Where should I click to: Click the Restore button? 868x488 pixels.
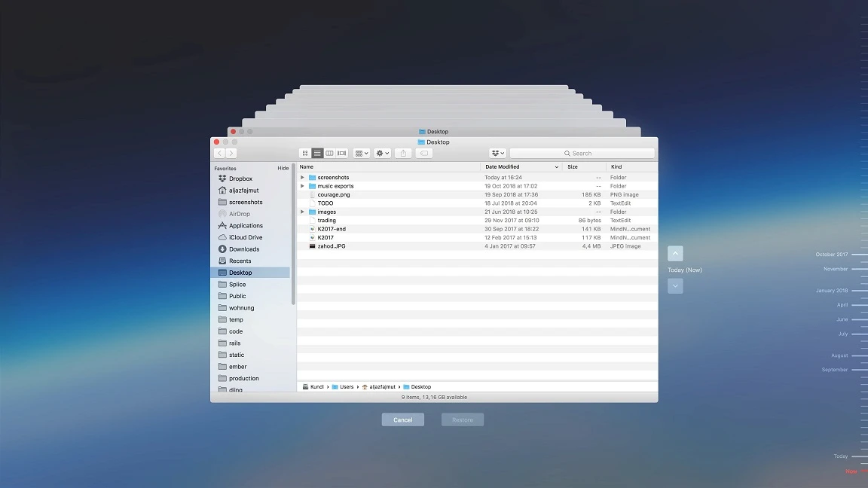[462, 419]
